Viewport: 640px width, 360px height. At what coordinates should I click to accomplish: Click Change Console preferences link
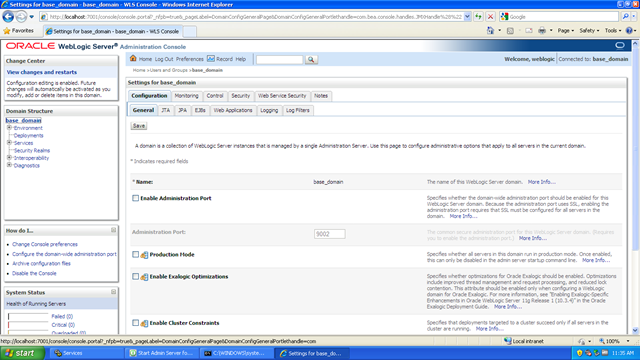[45, 244]
